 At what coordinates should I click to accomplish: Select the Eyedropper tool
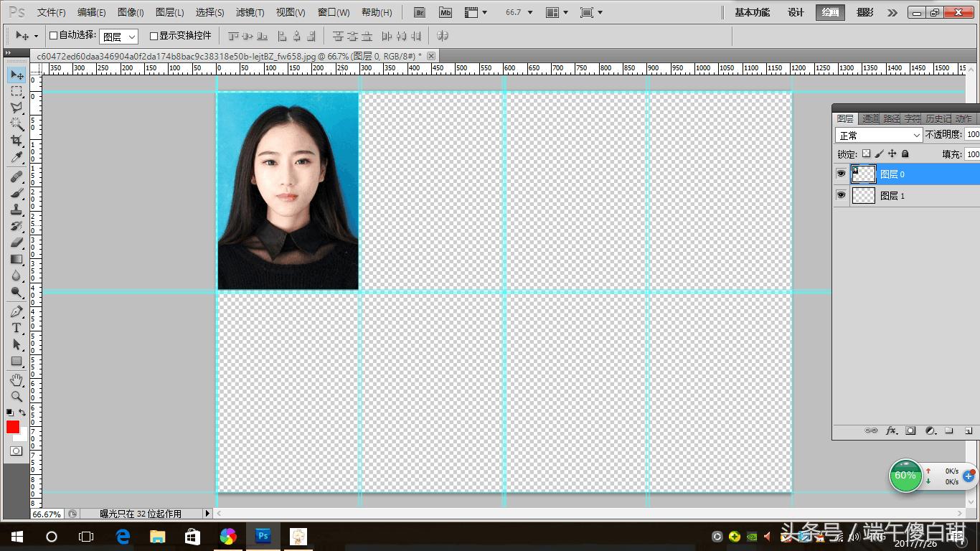[17, 157]
